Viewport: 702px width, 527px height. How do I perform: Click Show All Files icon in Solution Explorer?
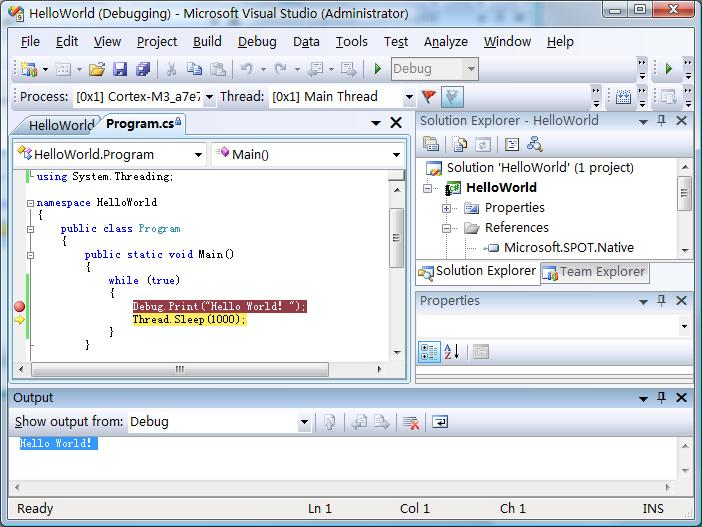(x=460, y=144)
